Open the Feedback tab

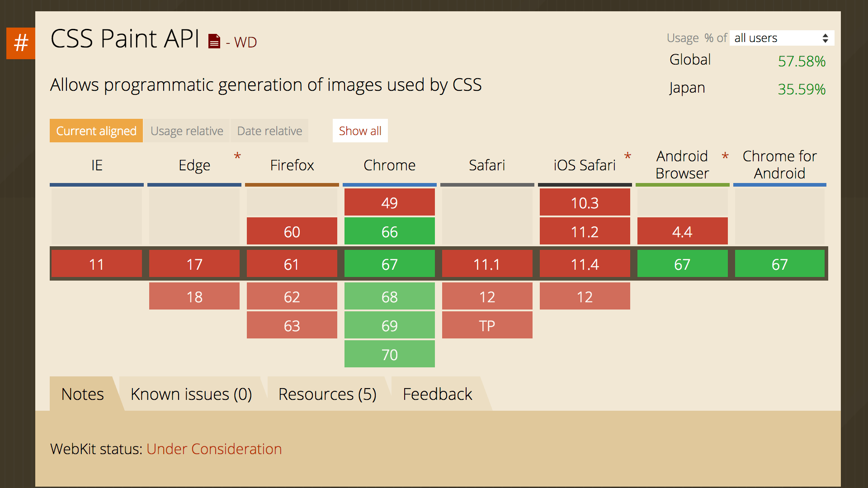click(x=437, y=394)
